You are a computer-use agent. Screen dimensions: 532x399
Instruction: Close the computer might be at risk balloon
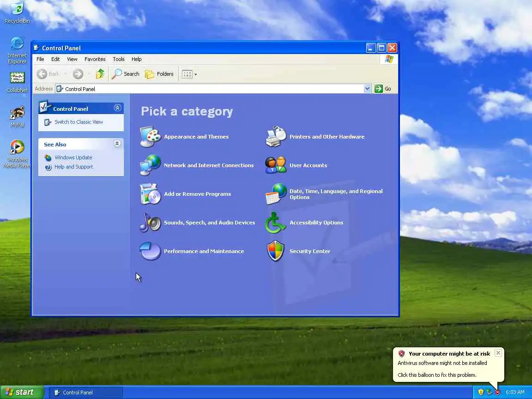[x=498, y=353]
